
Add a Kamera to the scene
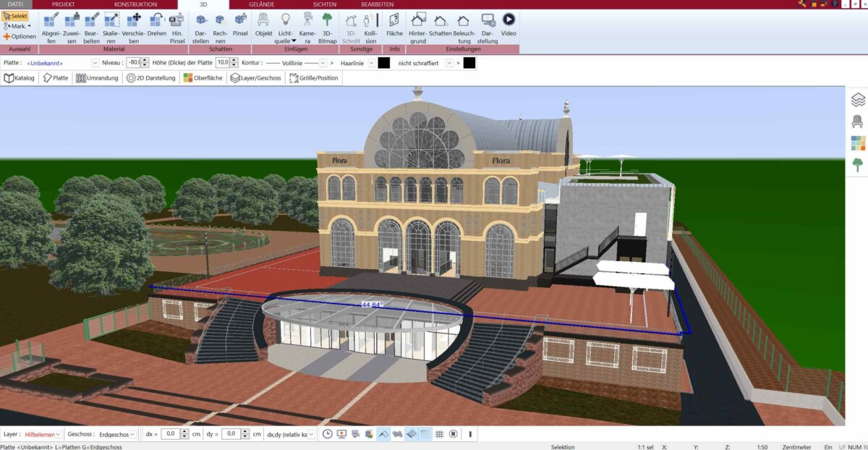click(x=307, y=27)
